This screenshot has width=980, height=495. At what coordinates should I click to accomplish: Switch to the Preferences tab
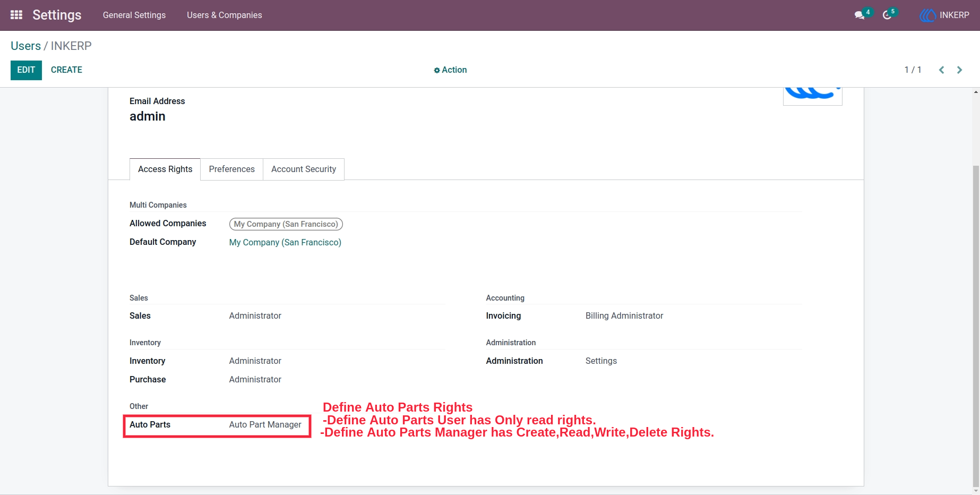[x=232, y=169]
